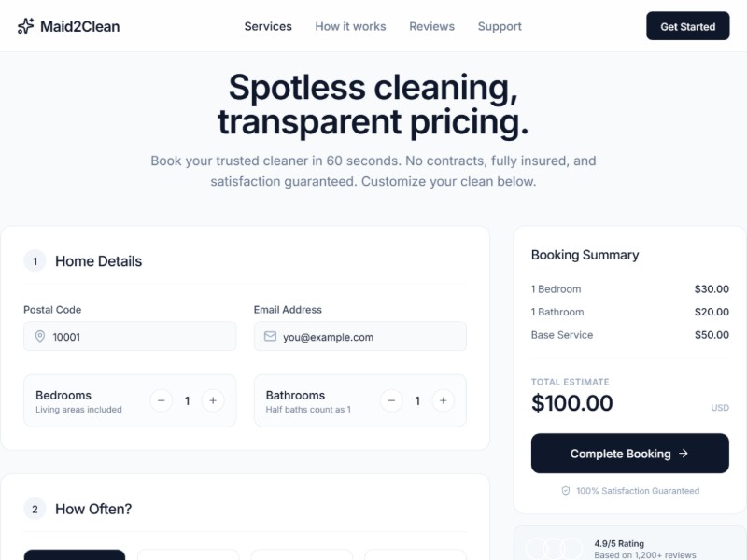Decrease the Bedrooms count
The width and height of the screenshot is (747, 560).
pos(161,400)
